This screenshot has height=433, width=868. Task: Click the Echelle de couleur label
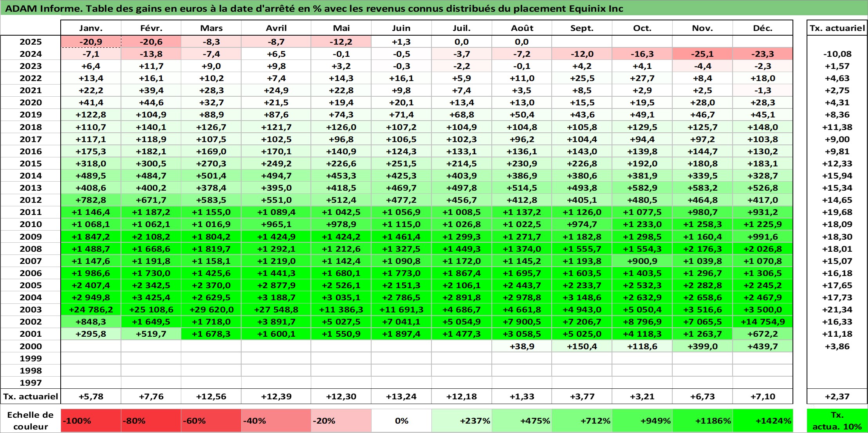point(31,421)
